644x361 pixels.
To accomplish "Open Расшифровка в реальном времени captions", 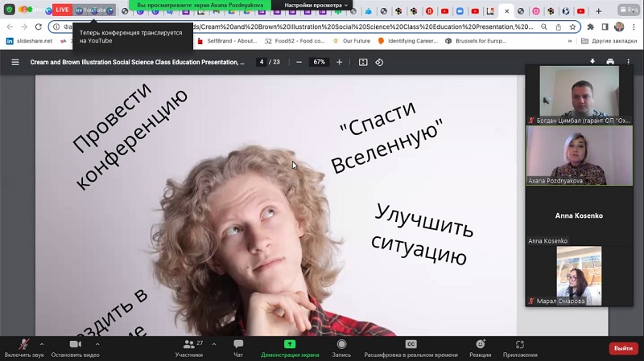I will coord(411,344).
